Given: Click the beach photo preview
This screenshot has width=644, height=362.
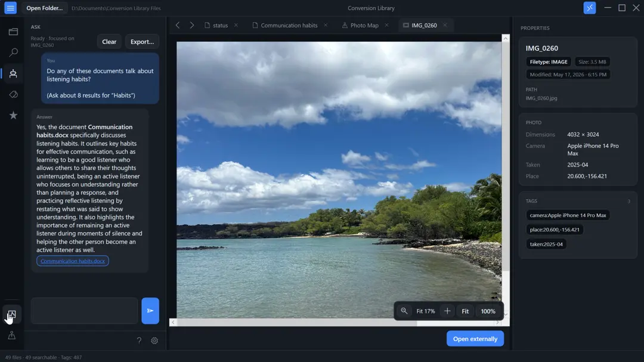Looking at the screenshot, I should [x=339, y=180].
